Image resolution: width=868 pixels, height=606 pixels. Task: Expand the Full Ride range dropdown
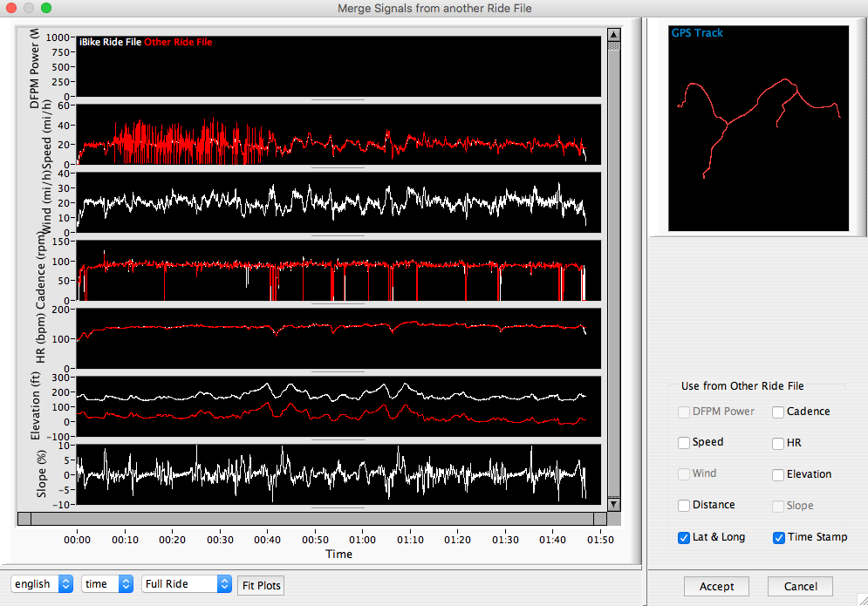point(186,584)
